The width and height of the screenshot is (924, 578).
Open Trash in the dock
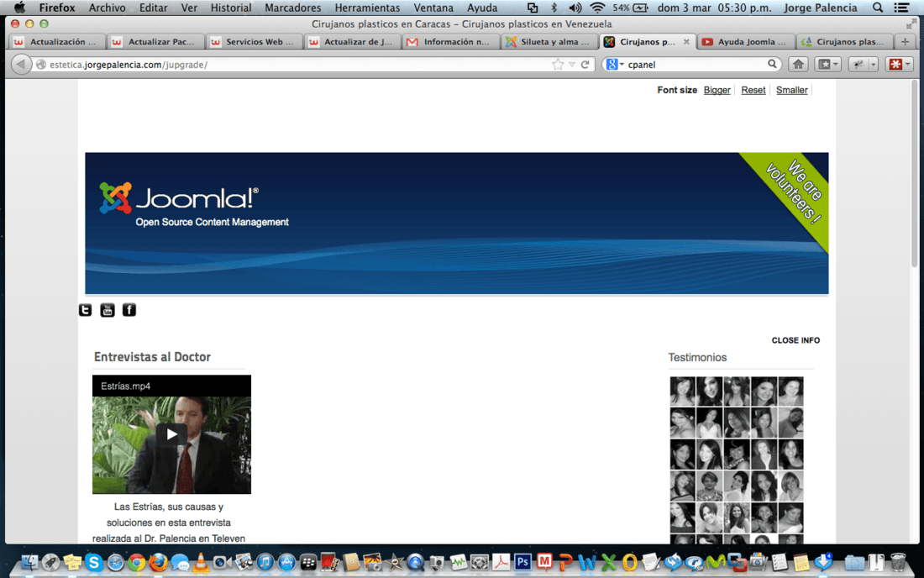898,562
